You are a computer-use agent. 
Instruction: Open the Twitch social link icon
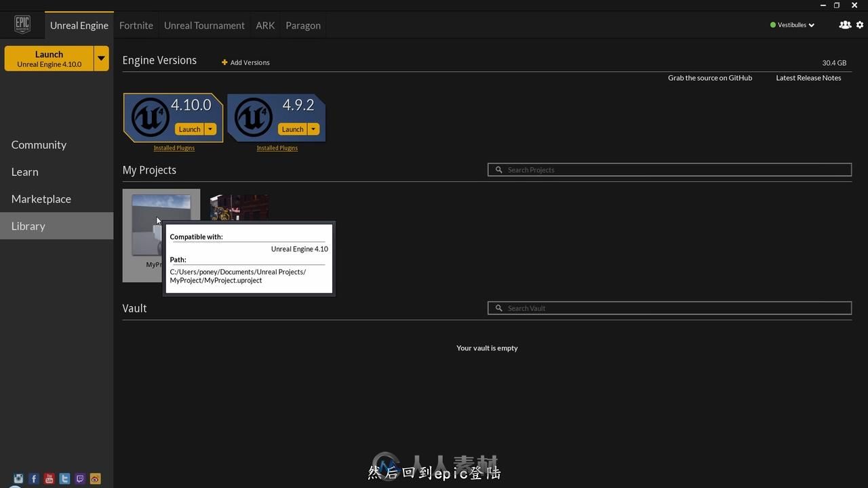[x=80, y=479]
